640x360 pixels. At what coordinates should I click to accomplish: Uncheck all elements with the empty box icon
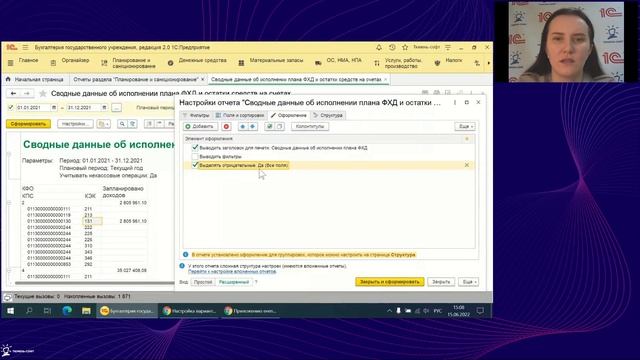click(280, 127)
